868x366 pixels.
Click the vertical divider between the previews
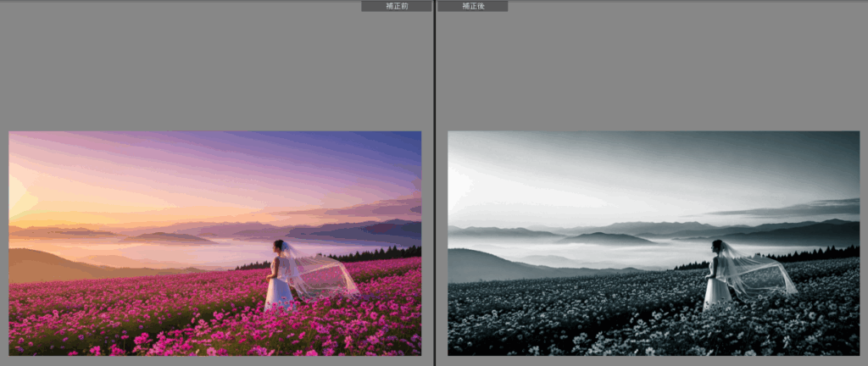434,183
